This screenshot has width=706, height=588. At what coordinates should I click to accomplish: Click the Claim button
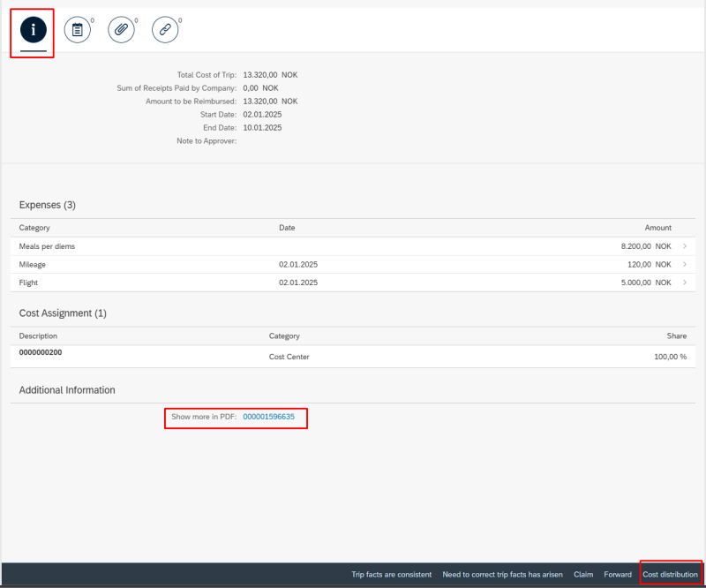[x=583, y=575]
